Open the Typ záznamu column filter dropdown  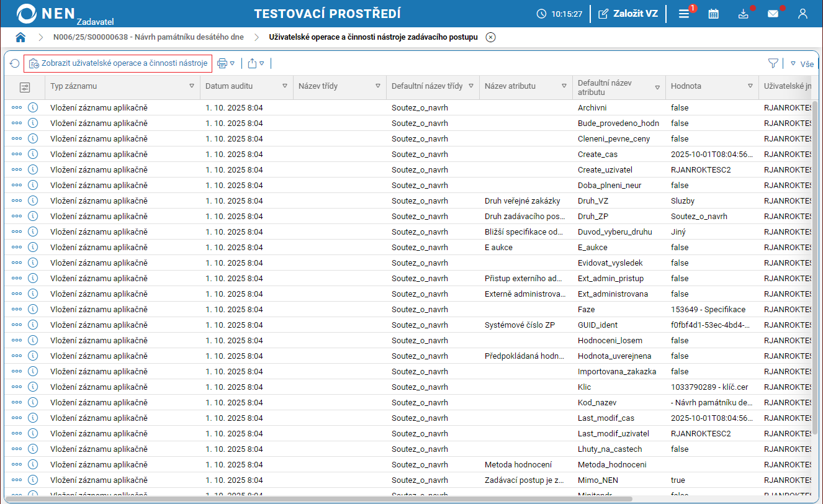[x=192, y=86]
